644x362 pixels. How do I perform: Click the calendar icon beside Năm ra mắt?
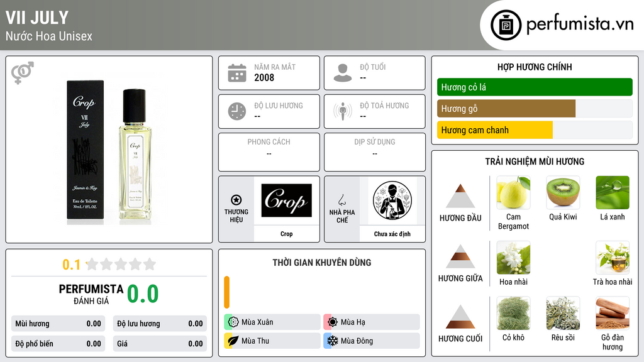point(237,73)
